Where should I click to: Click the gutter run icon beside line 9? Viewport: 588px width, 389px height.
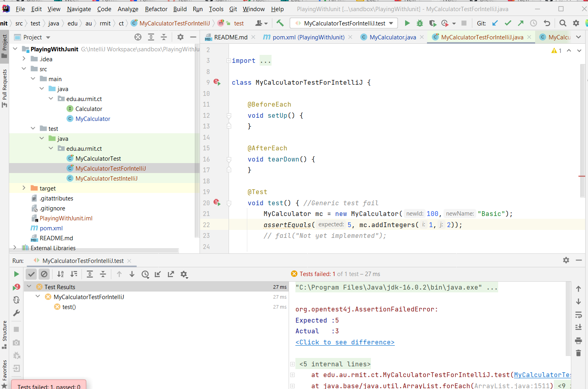coord(217,82)
